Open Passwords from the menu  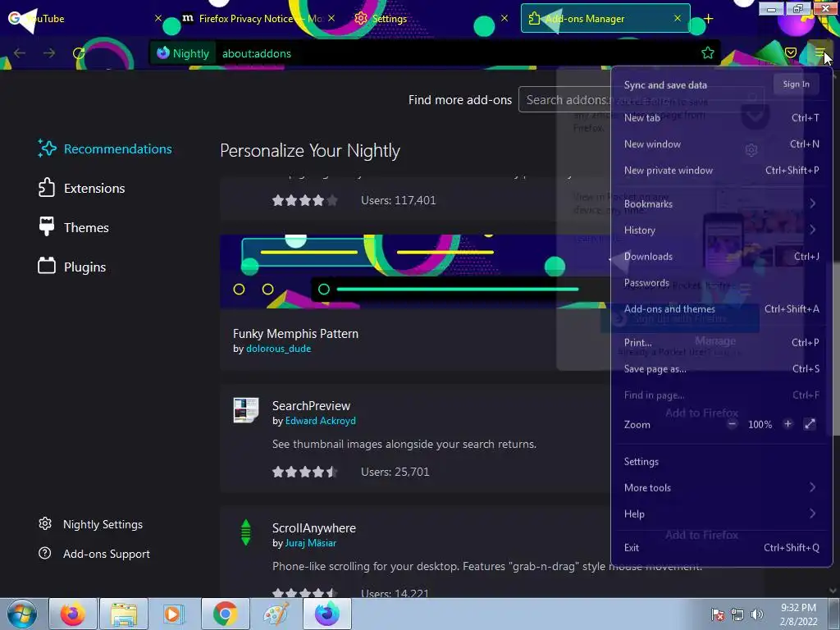pyautogui.click(x=721, y=283)
